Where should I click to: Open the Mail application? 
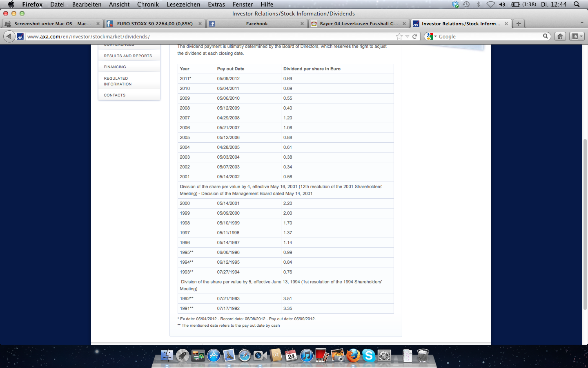click(x=229, y=355)
